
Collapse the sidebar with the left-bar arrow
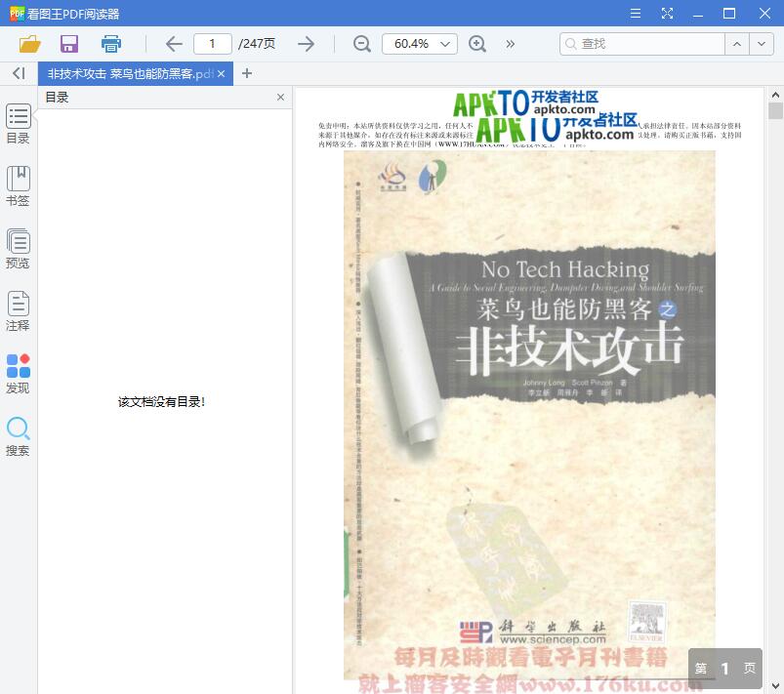(19, 73)
